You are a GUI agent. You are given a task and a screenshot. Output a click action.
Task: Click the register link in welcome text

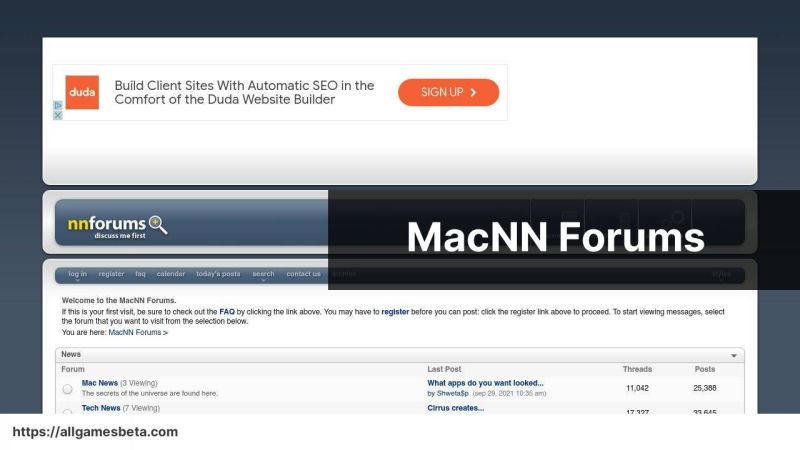(x=395, y=312)
